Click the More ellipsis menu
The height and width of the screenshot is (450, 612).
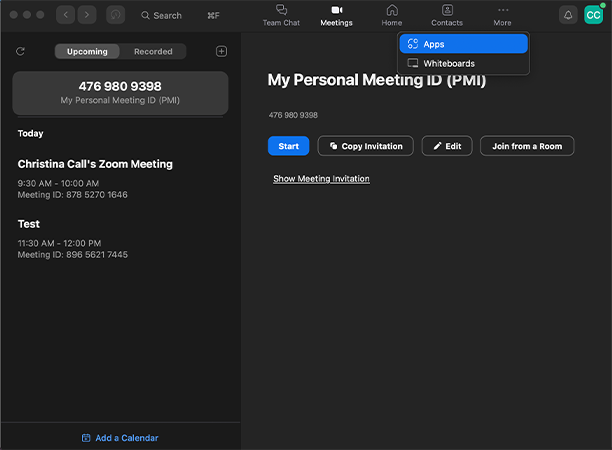tap(502, 16)
